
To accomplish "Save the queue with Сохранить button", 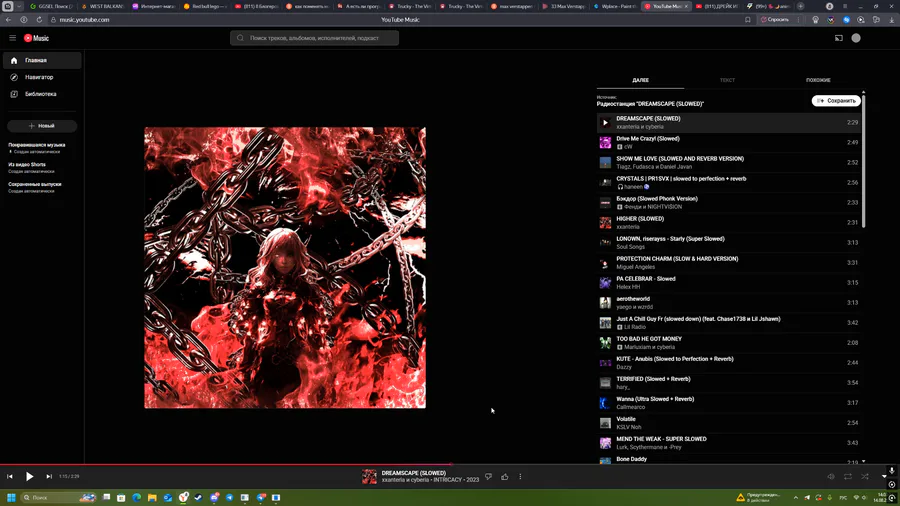I will coord(836,100).
